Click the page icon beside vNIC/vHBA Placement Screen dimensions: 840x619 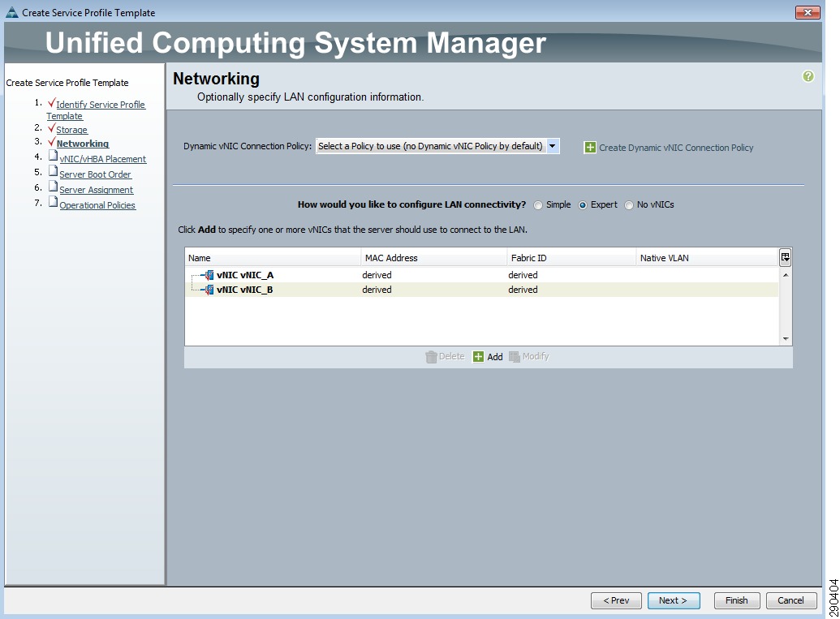[53, 155]
